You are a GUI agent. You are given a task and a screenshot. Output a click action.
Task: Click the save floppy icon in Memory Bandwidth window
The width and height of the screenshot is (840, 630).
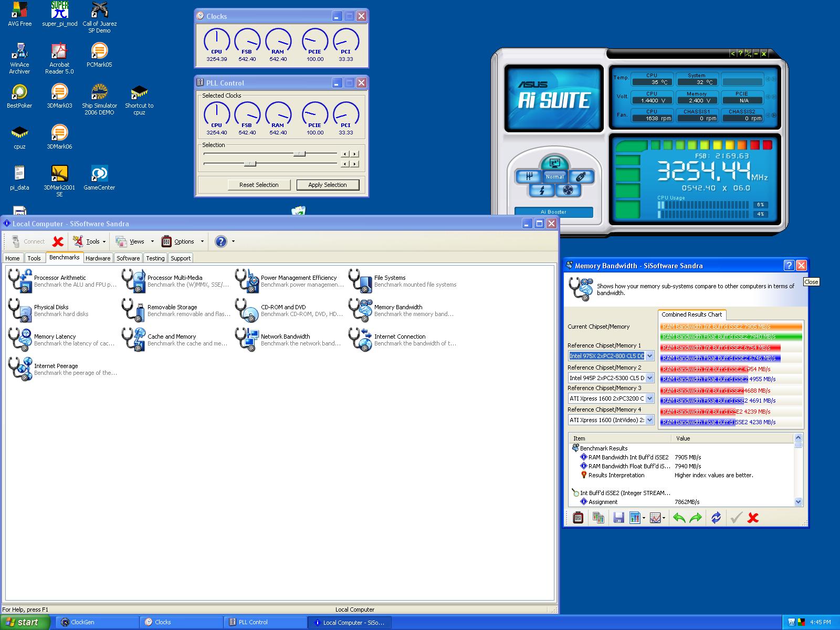(x=618, y=518)
